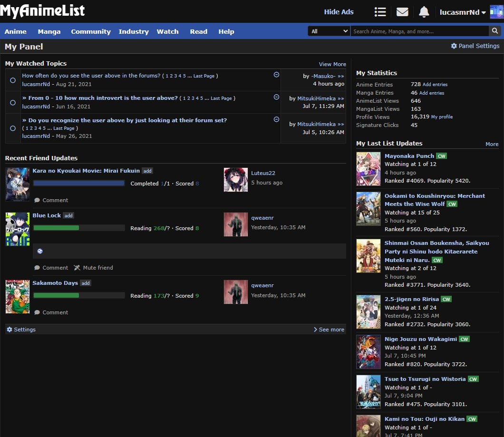The image size is (504, 437).
Task: Jump to last post by -Masuko-
Action: [341, 76]
